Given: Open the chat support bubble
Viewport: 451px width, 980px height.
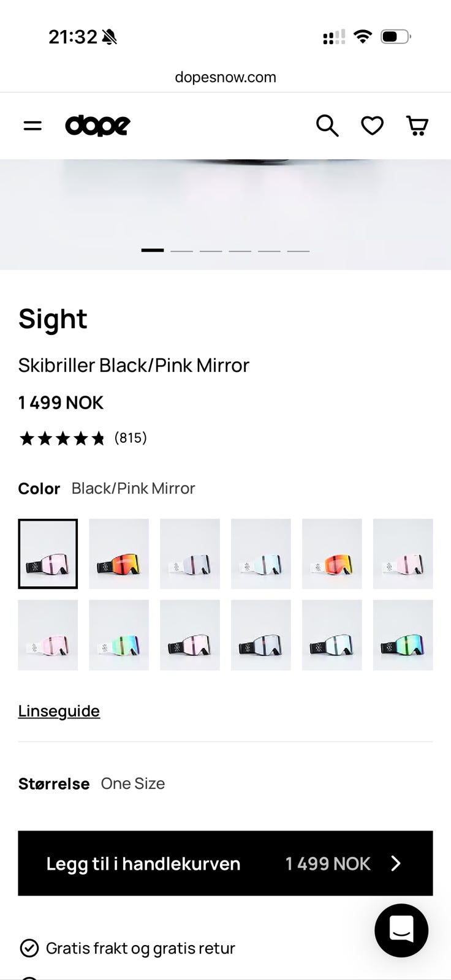Looking at the screenshot, I should (x=401, y=930).
